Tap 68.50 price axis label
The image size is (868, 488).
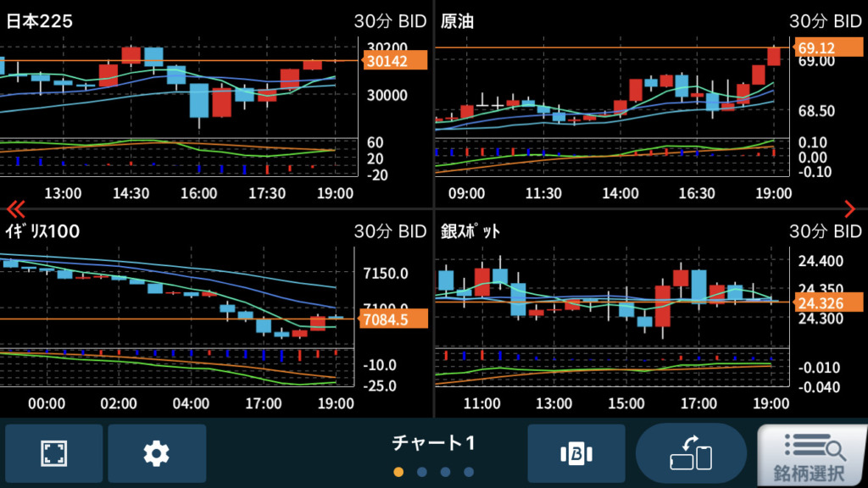816,111
